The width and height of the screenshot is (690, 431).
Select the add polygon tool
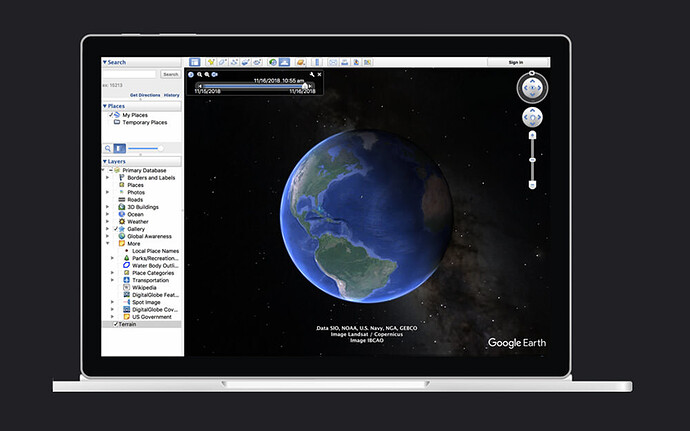click(x=223, y=62)
